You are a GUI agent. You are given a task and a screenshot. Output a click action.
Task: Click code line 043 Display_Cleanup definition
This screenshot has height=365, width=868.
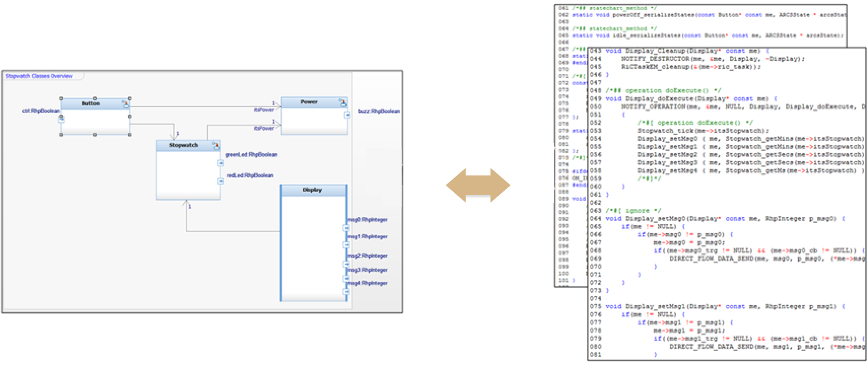[x=687, y=51]
